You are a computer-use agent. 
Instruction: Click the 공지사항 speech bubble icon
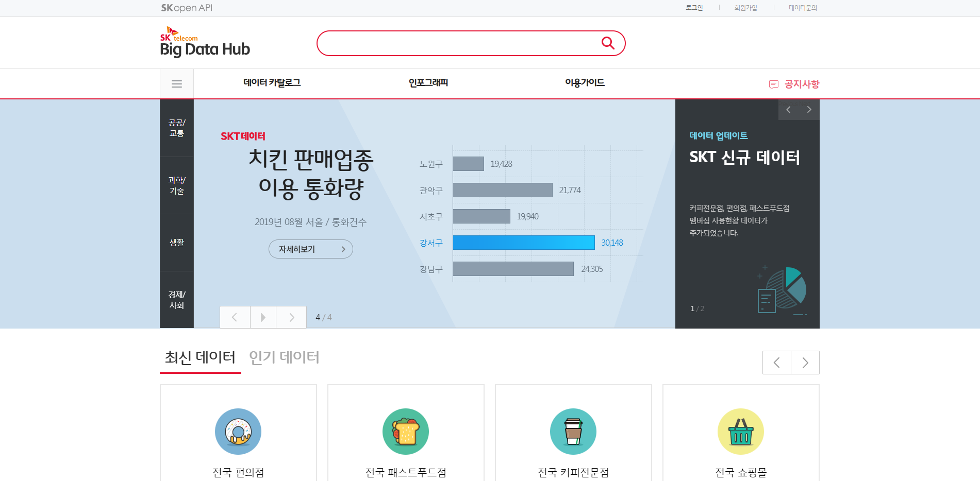click(x=773, y=84)
